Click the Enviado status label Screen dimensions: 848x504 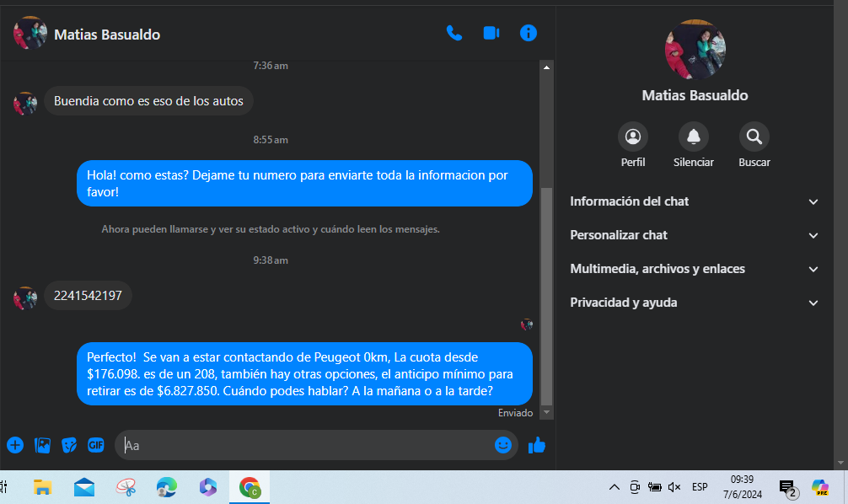coord(515,413)
